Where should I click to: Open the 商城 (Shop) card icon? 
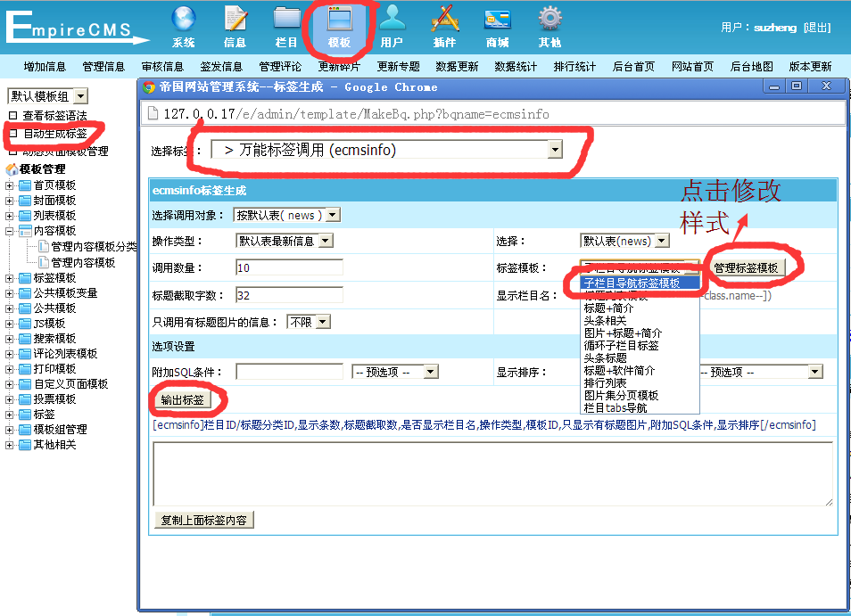point(497,20)
